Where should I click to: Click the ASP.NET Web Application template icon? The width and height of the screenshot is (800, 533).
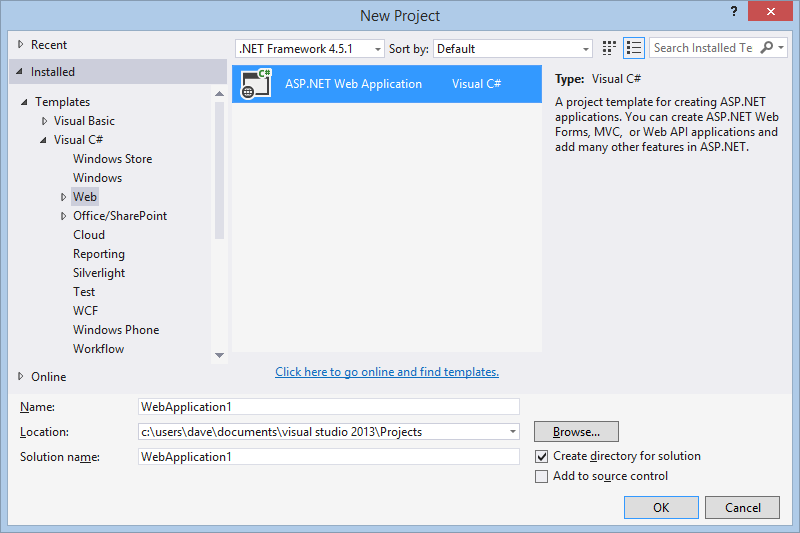pos(256,84)
